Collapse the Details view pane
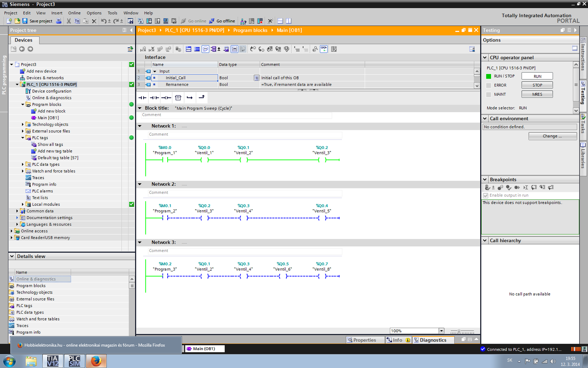 12,256
